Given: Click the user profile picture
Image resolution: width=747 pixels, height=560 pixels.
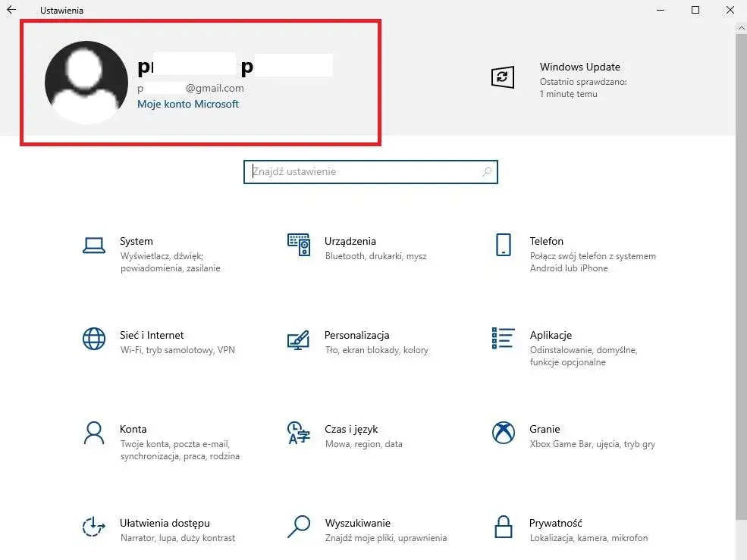Looking at the screenshot, I should point(86,83).
